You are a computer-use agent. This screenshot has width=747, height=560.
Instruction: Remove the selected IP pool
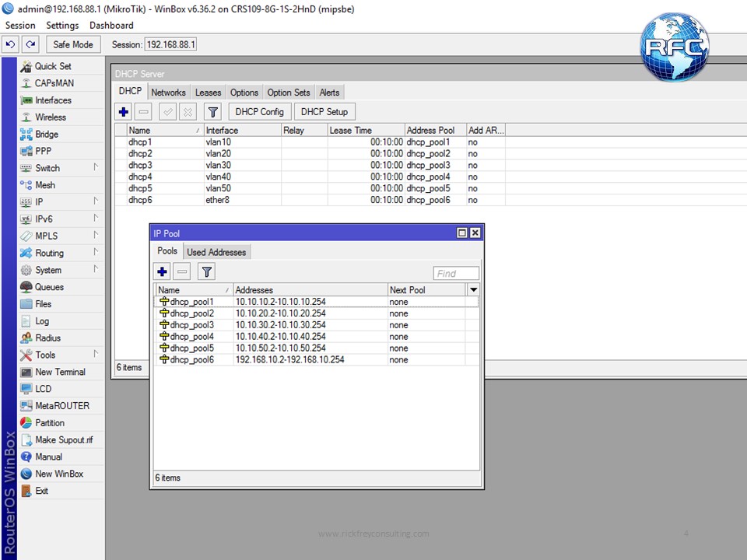coord(181,271)
